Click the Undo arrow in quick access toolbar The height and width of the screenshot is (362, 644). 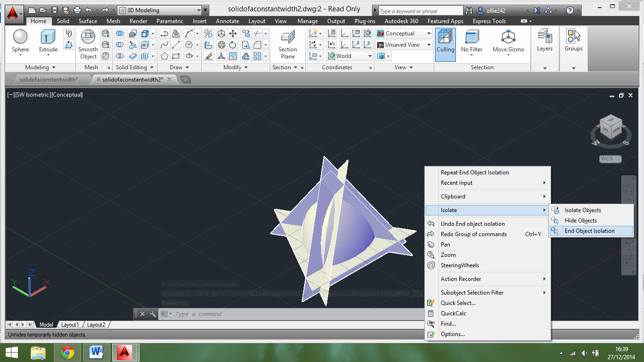point(88,10)
